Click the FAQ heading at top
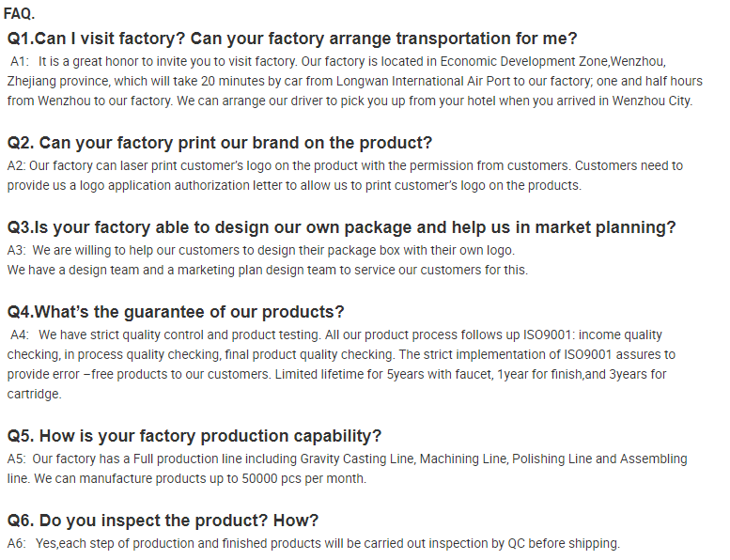730x560 pixels. [x=19, y=14]
